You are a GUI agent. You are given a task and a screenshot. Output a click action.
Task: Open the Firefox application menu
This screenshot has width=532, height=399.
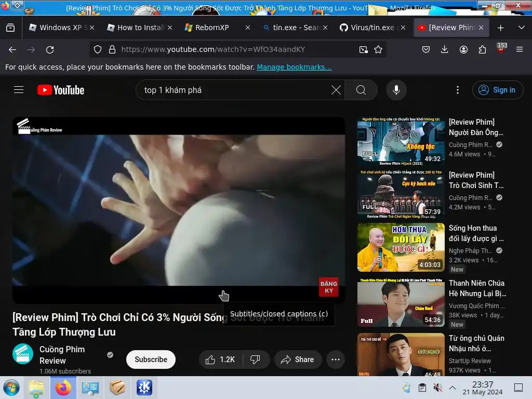[x=520, y=49]
